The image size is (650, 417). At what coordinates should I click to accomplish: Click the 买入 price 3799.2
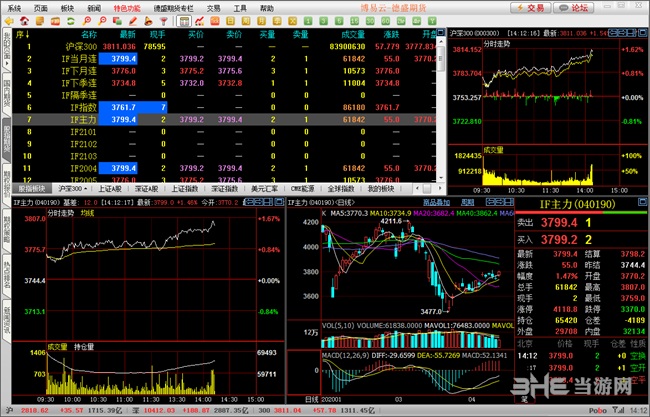(x=558, y=239)
